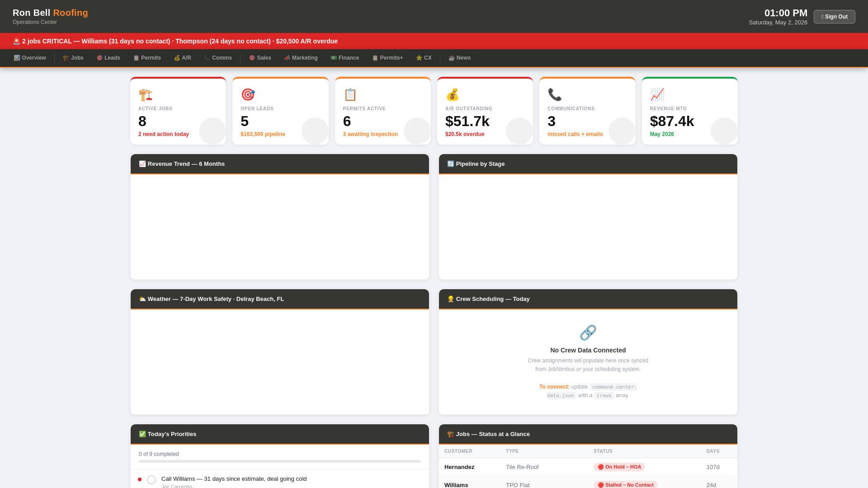Click the siren icon in critical alert banner
The image size is (868, 488).
[17, 41]
